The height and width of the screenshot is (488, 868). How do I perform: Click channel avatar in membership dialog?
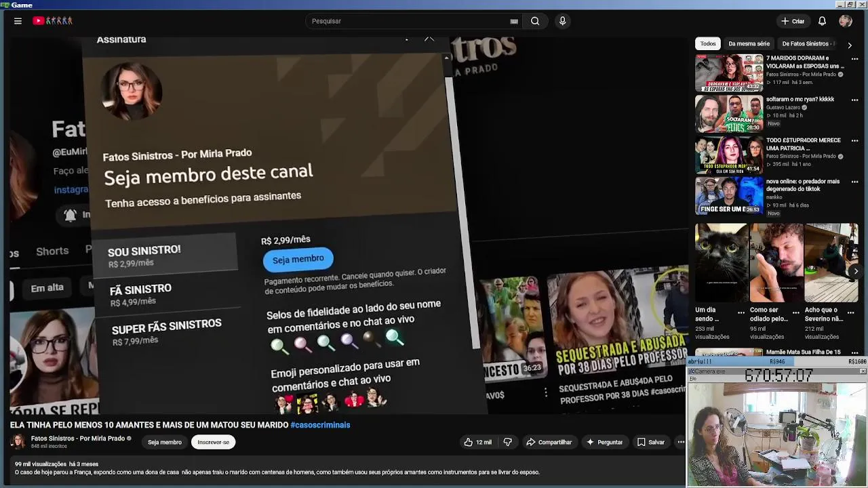pos(131,91)
